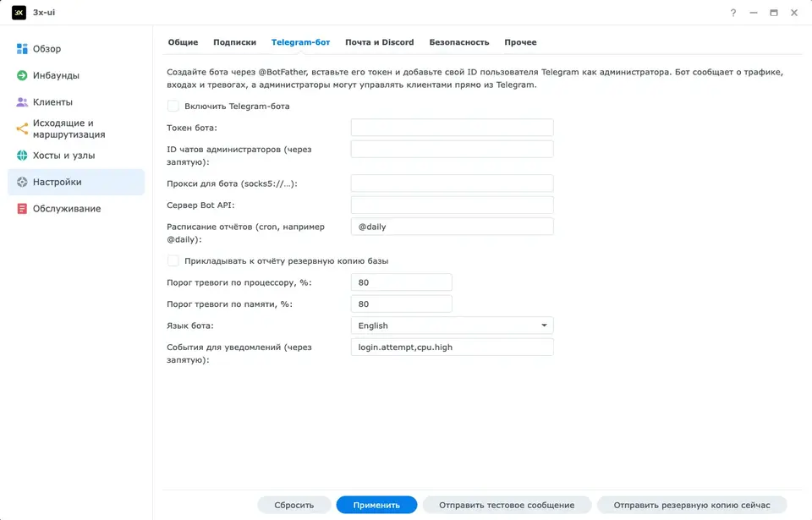
Task: Click the Исходящие и маршрутизация share icon
Action: tap(22, 129)
